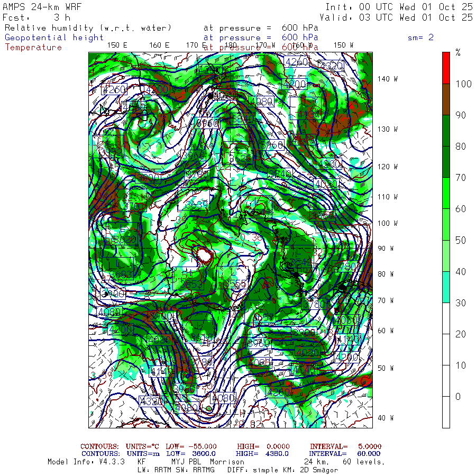The height and width of the screenshot is (476, 476).
Task: Click the 'Morrison' microphysics text
Action: 227,462
